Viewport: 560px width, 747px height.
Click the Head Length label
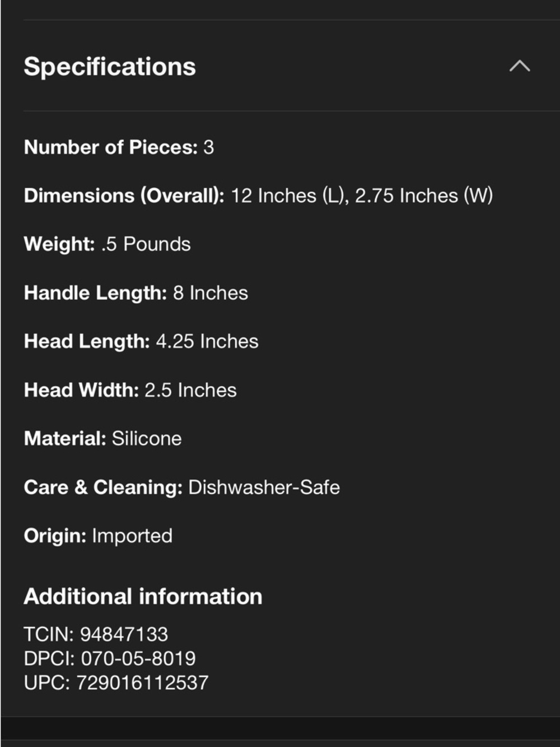pyautogui.click(x=87, y=341)
